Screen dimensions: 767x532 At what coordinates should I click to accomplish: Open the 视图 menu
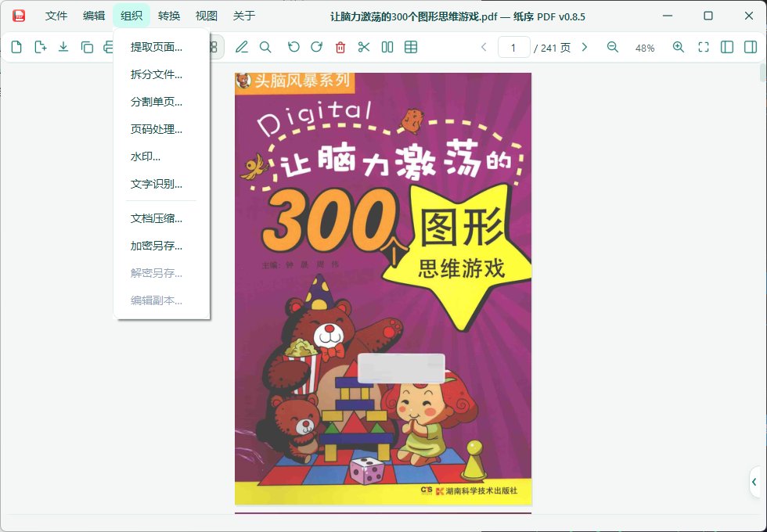[x=207, y=16]
